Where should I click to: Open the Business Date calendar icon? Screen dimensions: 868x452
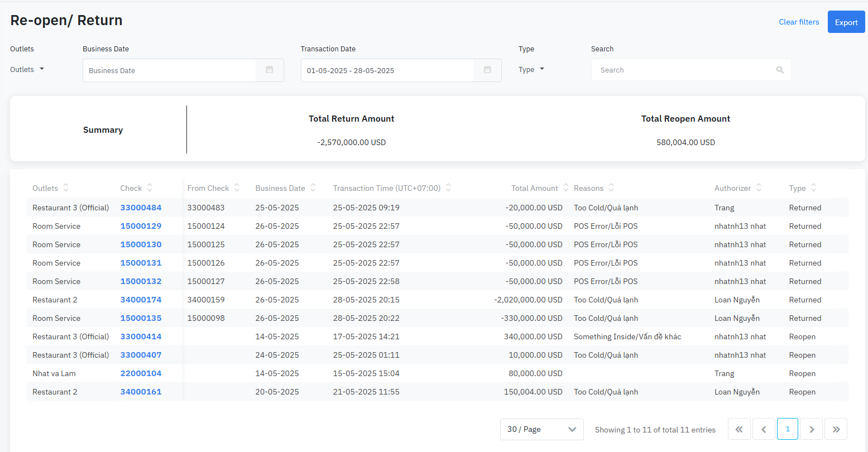click(x=270, y=70)
